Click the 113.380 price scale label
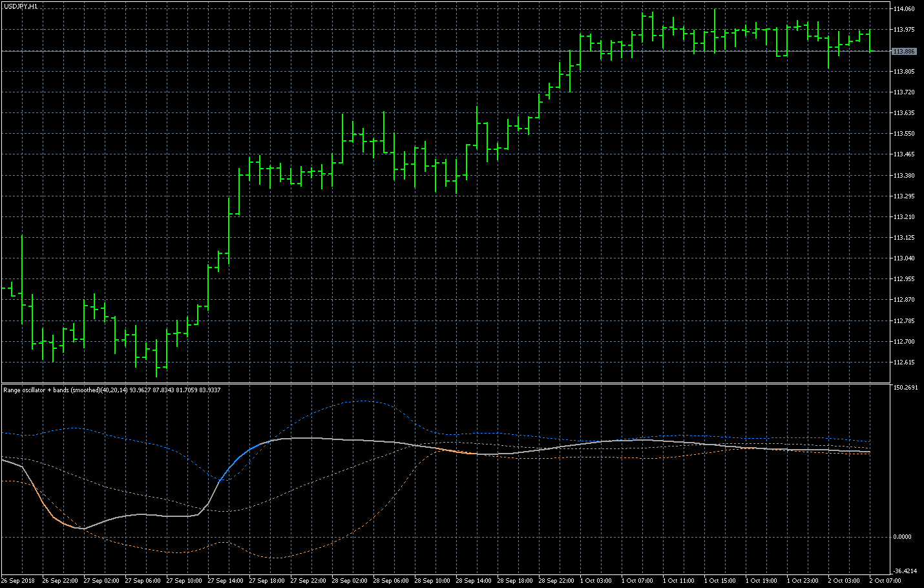The width and height of the screenshot is (924, 588). 903,175
